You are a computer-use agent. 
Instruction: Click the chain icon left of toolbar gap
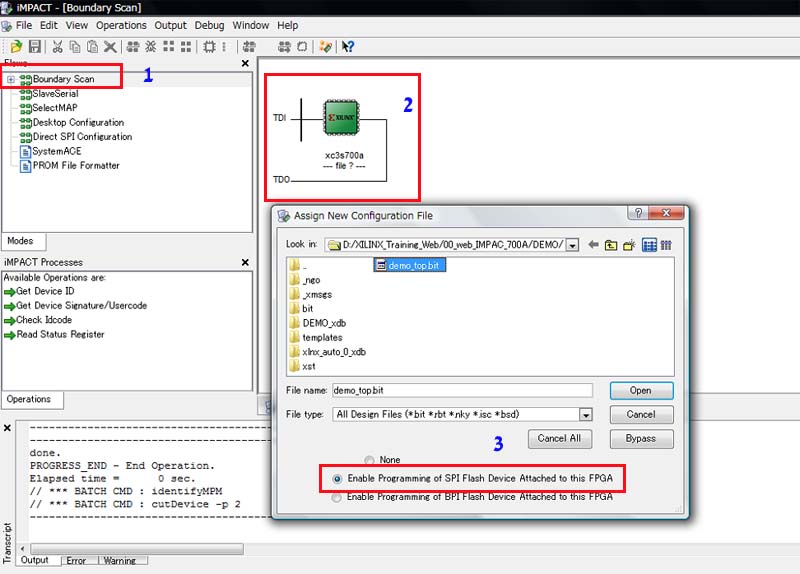click(x=249, y=47)
